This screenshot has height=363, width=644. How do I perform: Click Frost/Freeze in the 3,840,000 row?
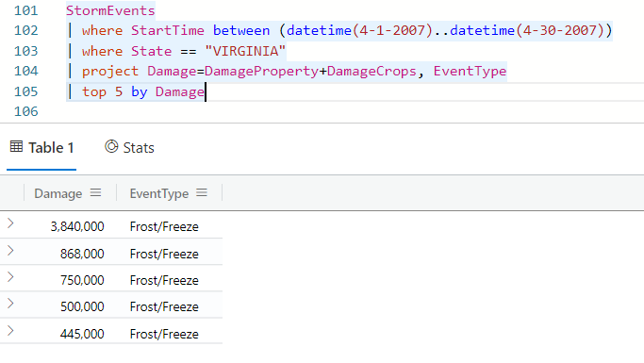tap(164, 226)
